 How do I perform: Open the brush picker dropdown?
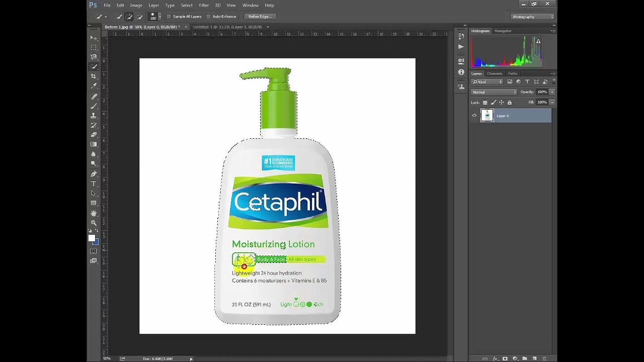click(x=159, y=17)
